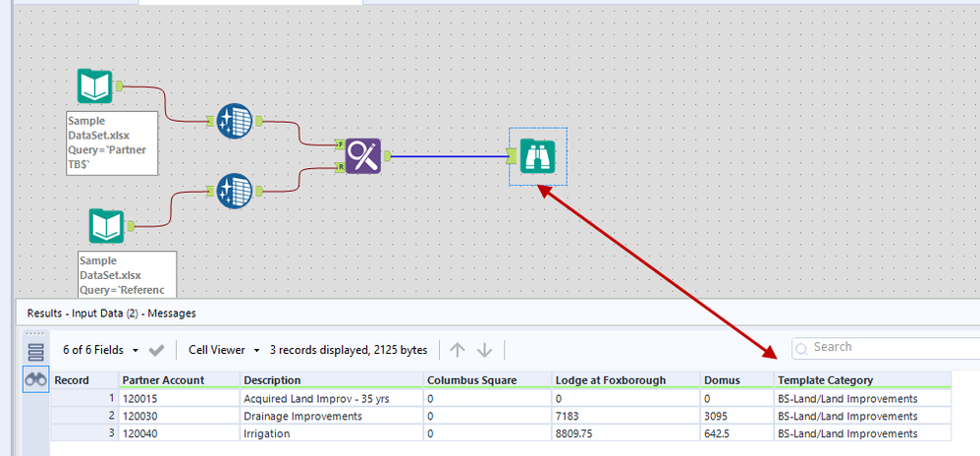Click Lodge at Foxborough value 7183
The height and width of the screenshot is (456, 980).
(x=625, y=416)
